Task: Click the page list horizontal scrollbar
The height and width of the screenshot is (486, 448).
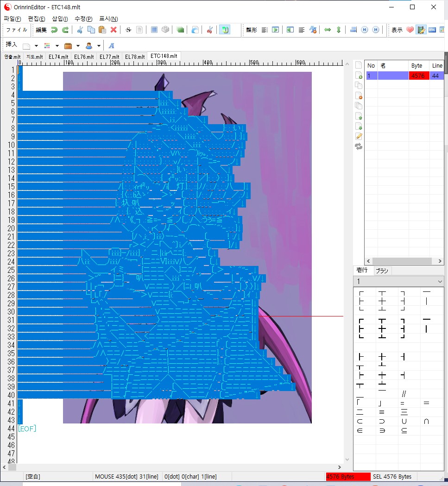Action: point(402,261)
